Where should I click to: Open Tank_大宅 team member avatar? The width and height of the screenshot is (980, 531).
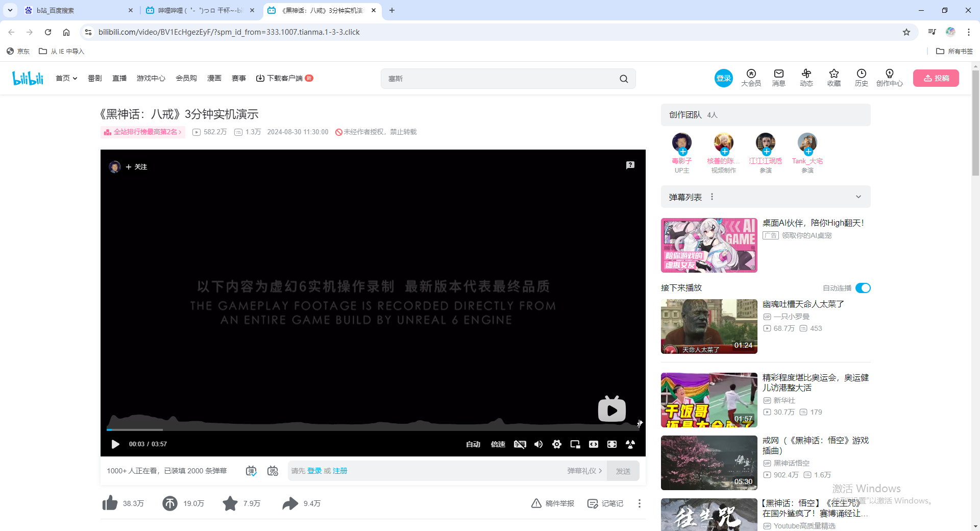coord(807,142)
